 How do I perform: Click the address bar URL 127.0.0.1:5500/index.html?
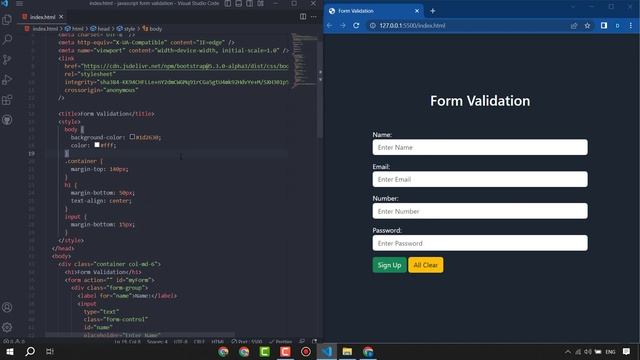(412, 25)
